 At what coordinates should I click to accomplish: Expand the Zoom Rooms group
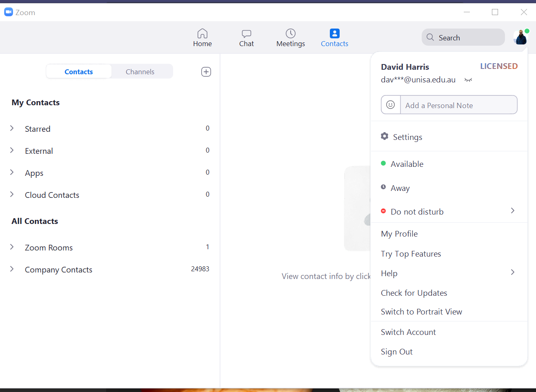pos(12,247)
